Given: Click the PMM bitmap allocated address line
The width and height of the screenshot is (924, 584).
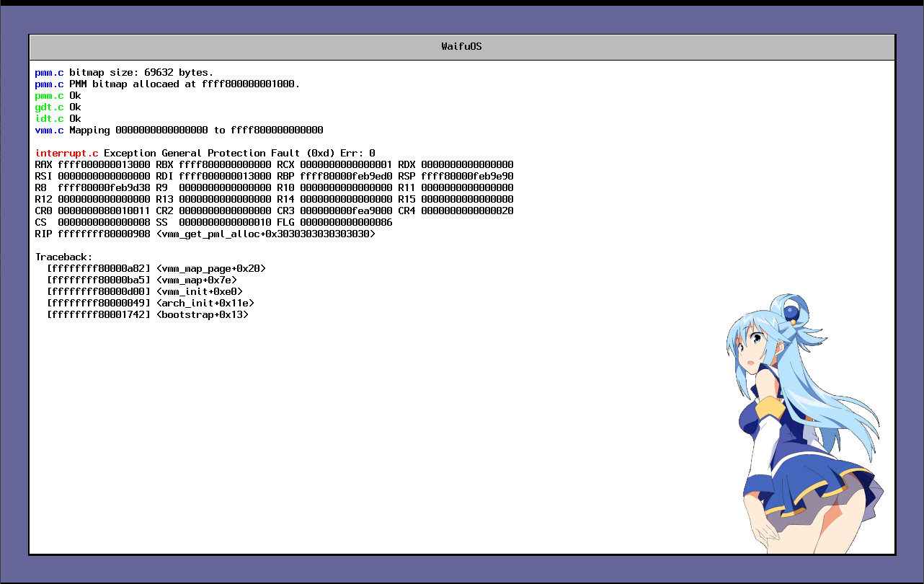Looking at the screenshot, I should pos(166,84).
